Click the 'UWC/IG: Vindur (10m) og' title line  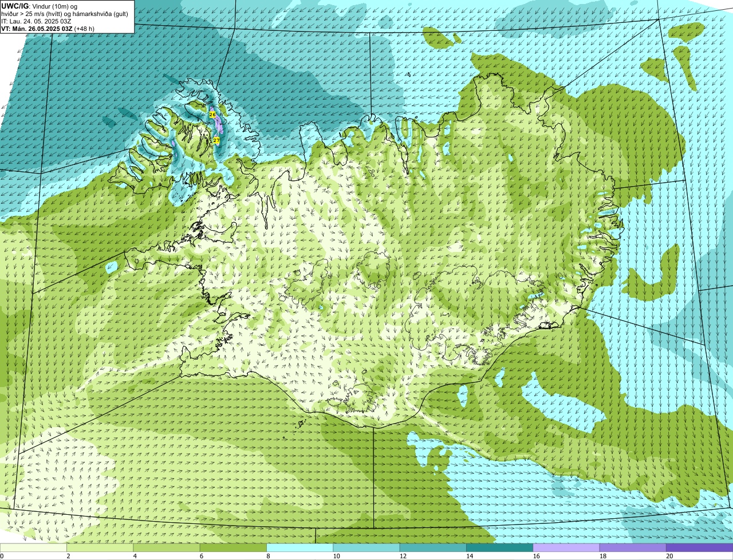click(x=38, y=6)
